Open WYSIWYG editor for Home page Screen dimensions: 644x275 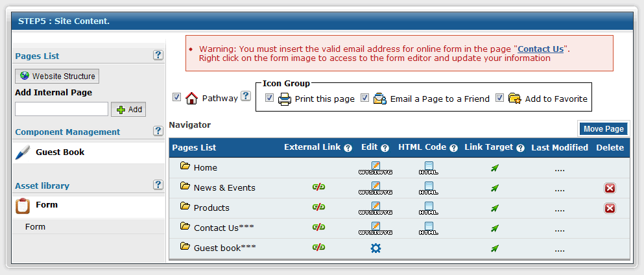(x=376, y=168)
